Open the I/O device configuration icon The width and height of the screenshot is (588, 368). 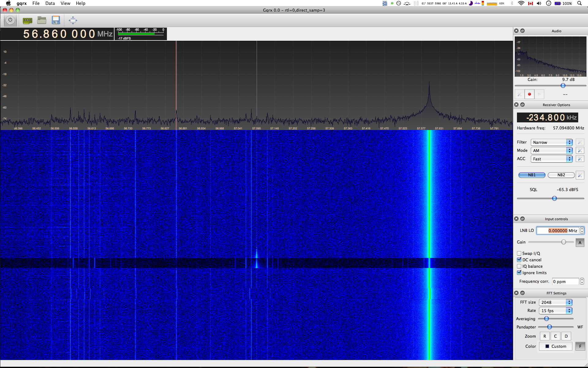tap(27, 21)
